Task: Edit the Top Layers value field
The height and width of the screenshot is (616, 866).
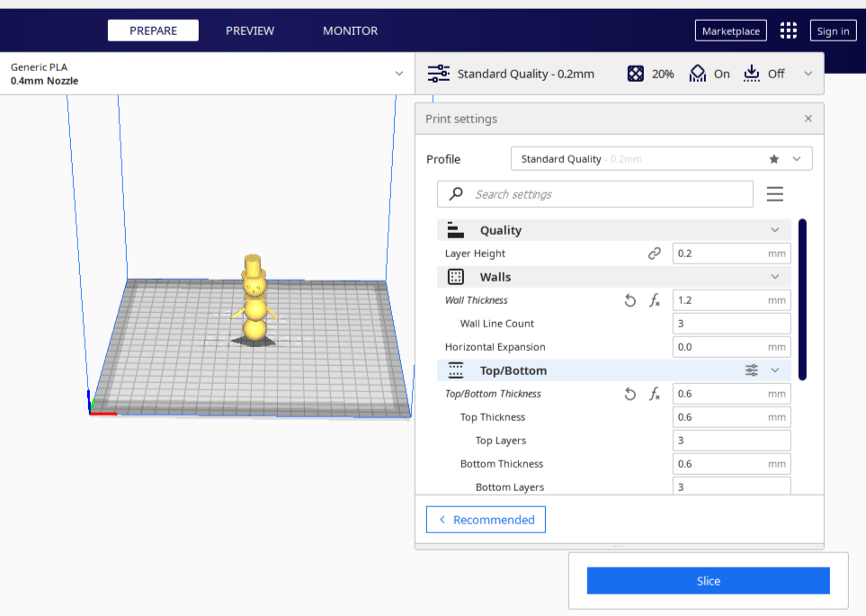Action: coord(731,441)
